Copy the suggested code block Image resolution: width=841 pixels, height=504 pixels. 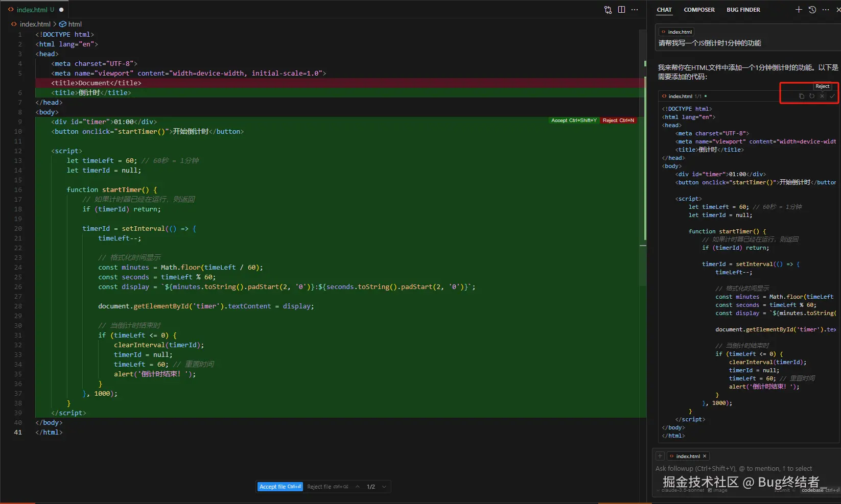(801, 96)
